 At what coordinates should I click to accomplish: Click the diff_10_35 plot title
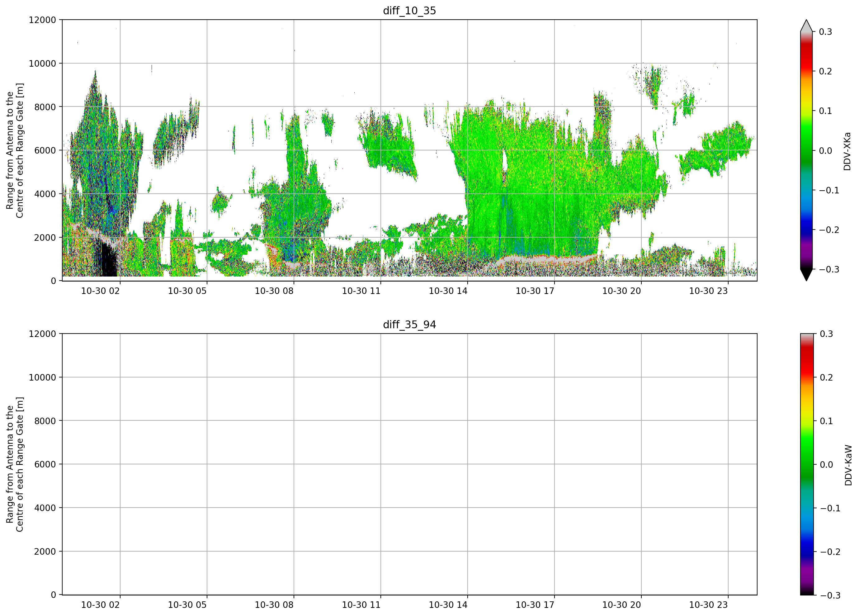pos(409,11)
